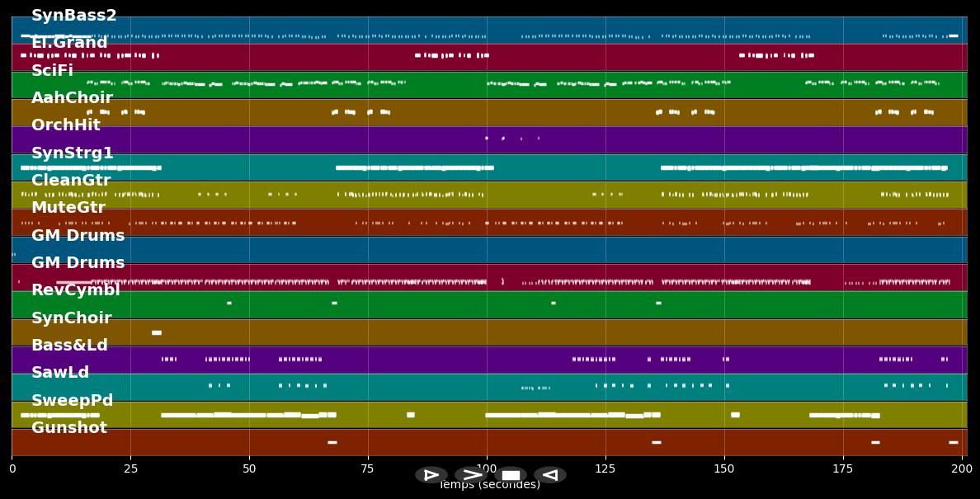Click the Rewind transport icon
This screenshot has height=499, width=980.
550,474
